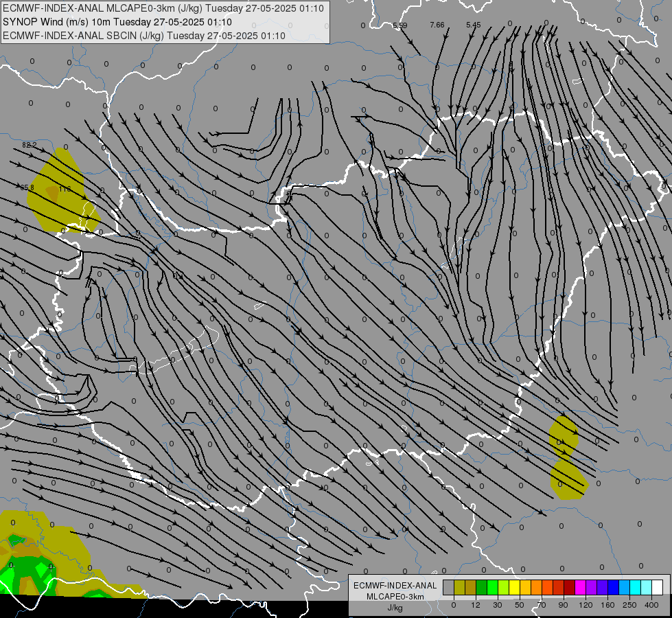Select the purple legend swatch
The image size is (672, 618).
click(592, 588)
